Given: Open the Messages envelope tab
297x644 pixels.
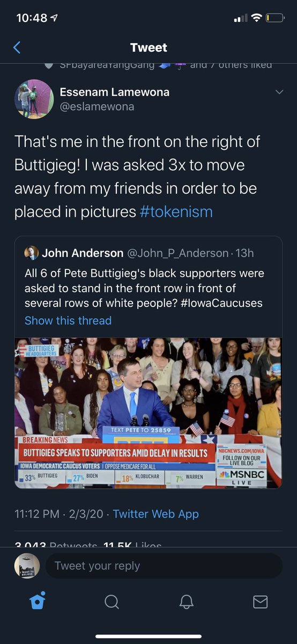Looking at the screenshot, I should tap(260, 602).
